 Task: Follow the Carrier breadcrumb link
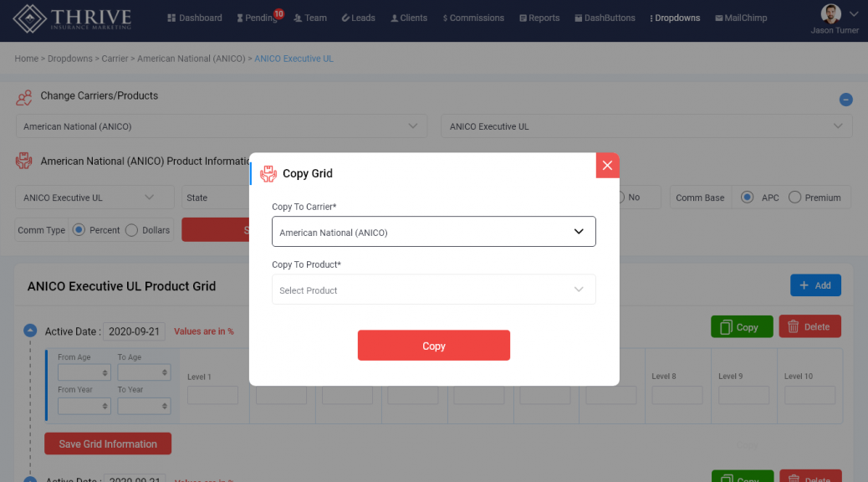(x=115, y=59)
